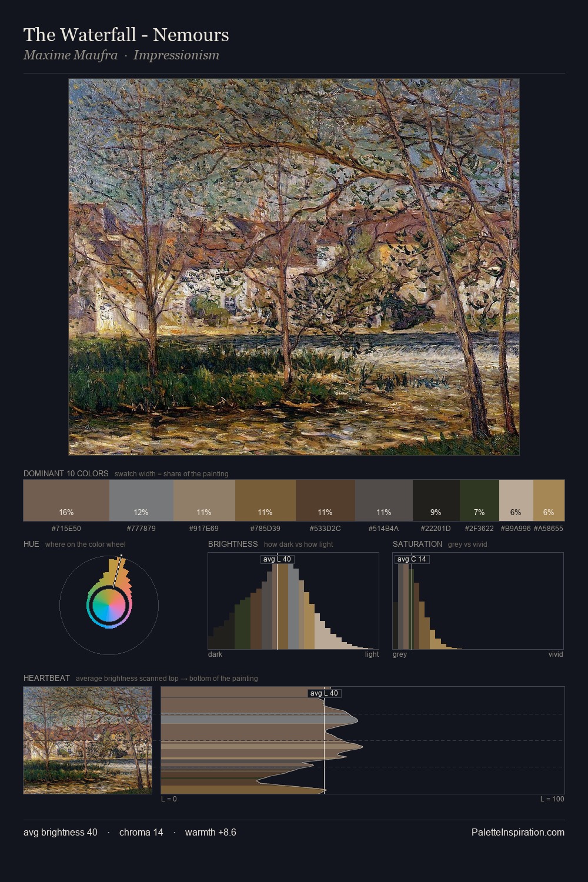Open the small heartbeat painting thumbnail
The image size is (588, 882).
[x=88, y=740]
